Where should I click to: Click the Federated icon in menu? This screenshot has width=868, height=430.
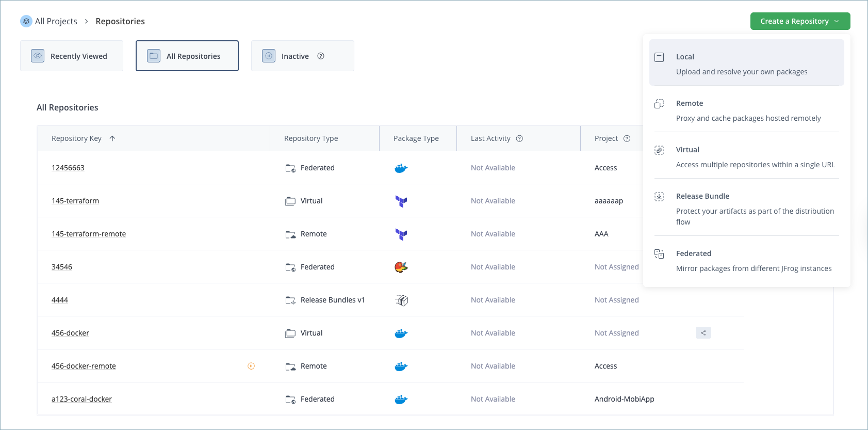pyautogui.click(x=659, y=253)
